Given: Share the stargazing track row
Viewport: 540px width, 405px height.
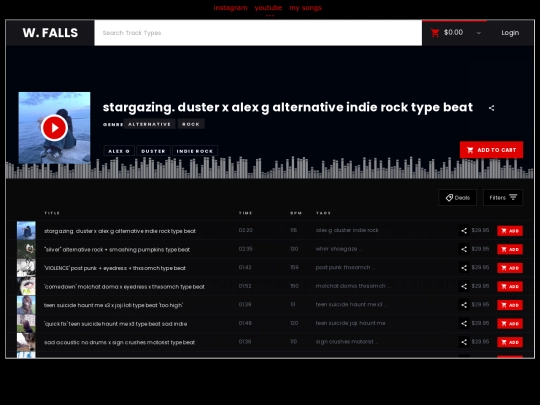Looking at the screenshot, I should coord(464,231).
